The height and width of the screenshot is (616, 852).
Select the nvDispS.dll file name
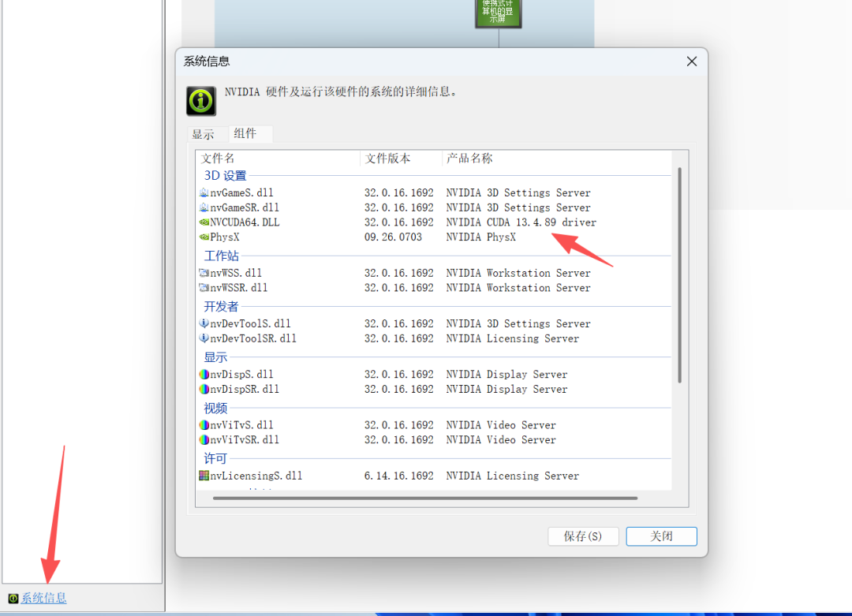pos(242,375)
